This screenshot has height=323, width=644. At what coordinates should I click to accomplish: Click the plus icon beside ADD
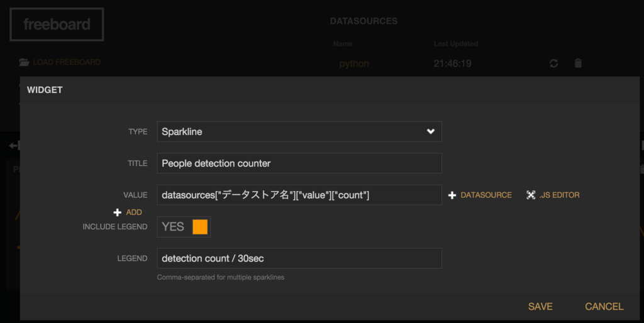(117, 212)
